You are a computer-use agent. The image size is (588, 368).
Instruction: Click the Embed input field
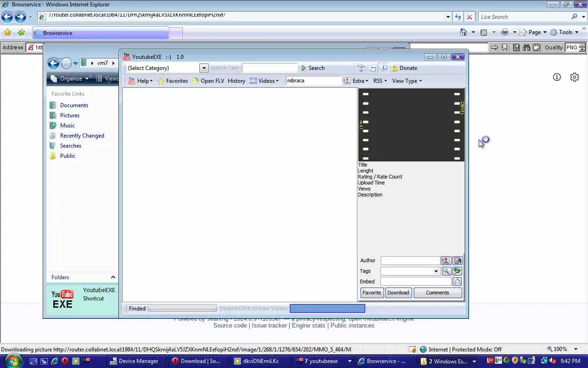(x=416, y=282)
